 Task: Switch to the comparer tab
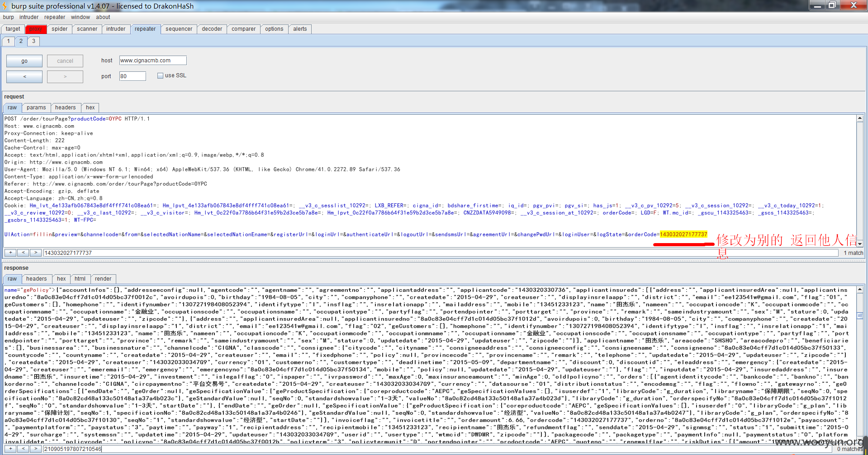click(x=243, y=29)
